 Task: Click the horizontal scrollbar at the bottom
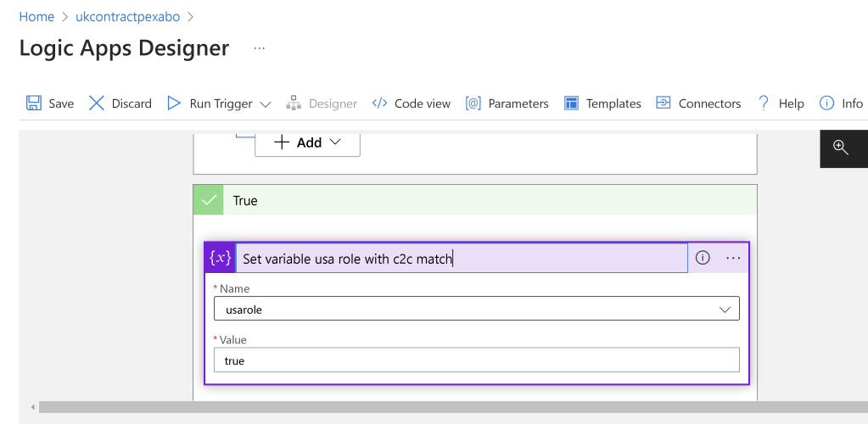click(453, 407)
